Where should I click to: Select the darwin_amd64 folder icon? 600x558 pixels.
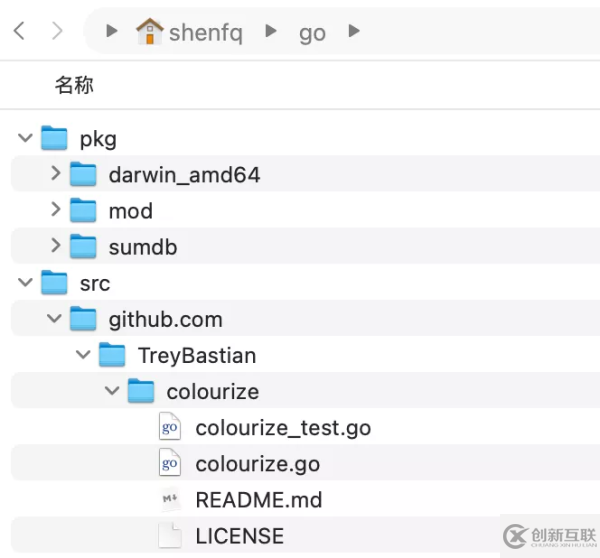(x=83, y=174)
